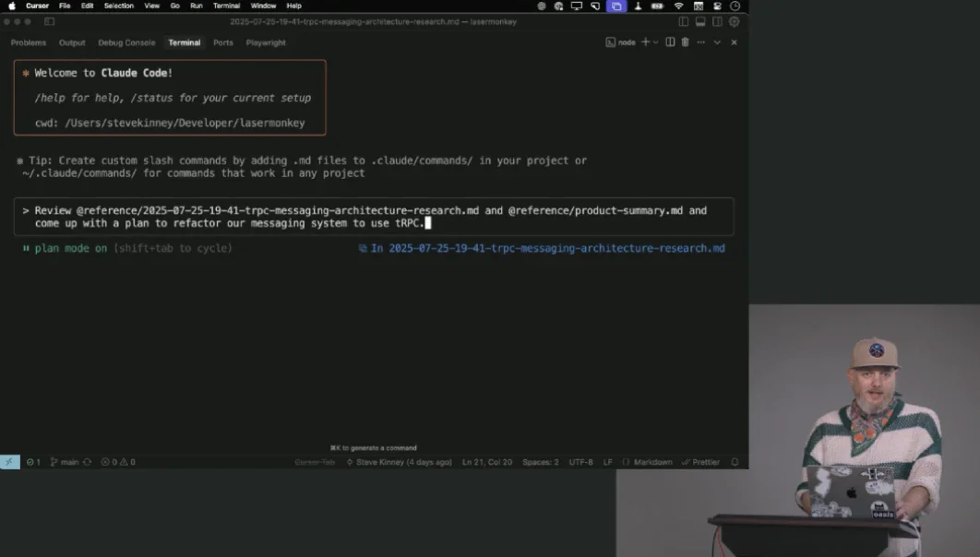
Task: Open the terminal more actions menu
Action: click(702, 41)
